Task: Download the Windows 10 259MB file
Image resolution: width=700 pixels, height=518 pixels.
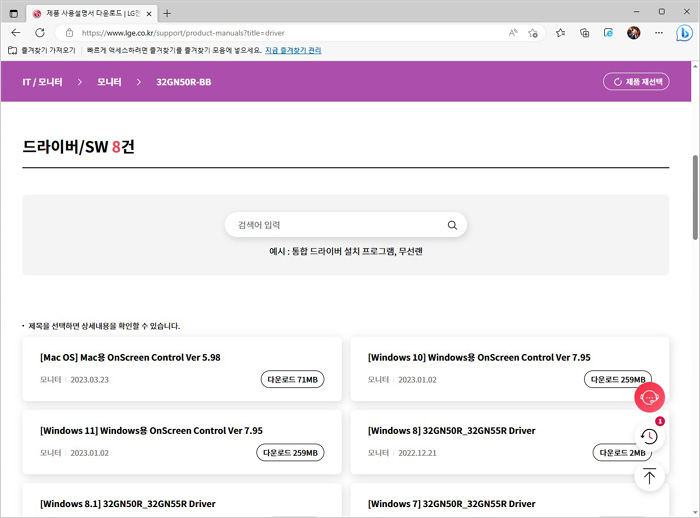Action: click(x=618, y=379)
